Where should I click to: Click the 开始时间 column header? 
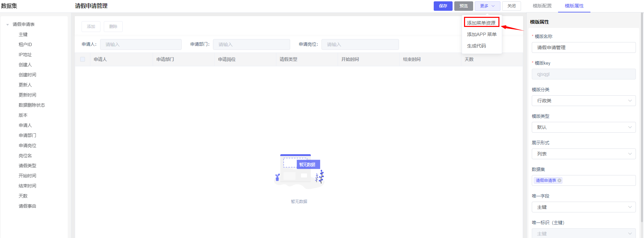tap(350, 59)
